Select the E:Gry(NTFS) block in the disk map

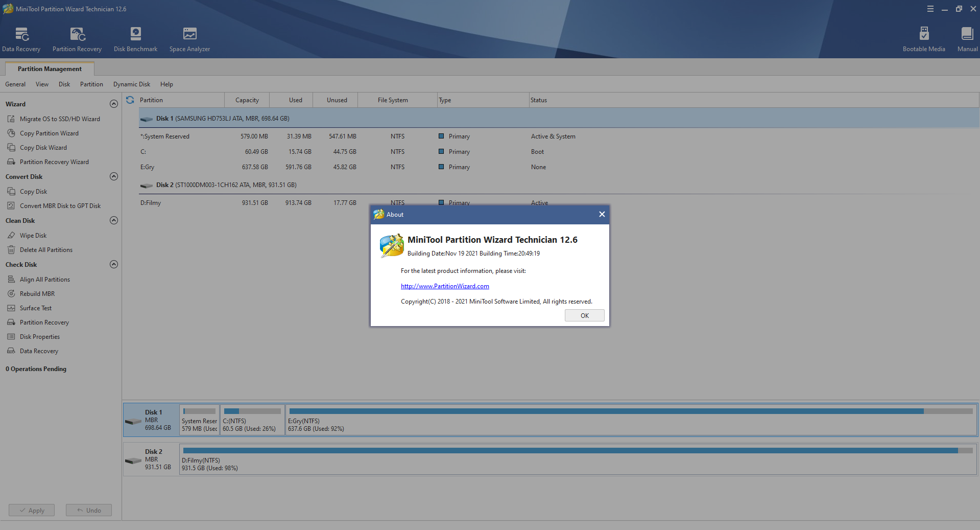coord(631,420)
